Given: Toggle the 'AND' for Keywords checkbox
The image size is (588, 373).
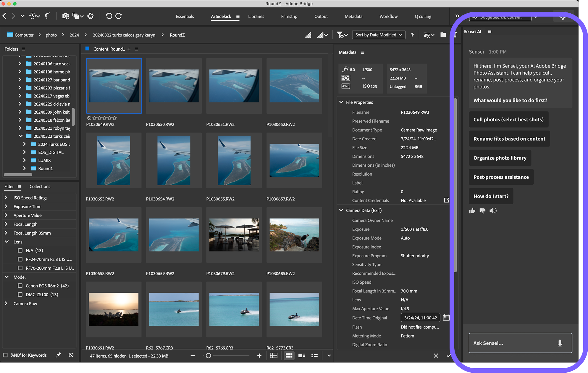Looking at the screenshot, I should click(x=5, y=355).
